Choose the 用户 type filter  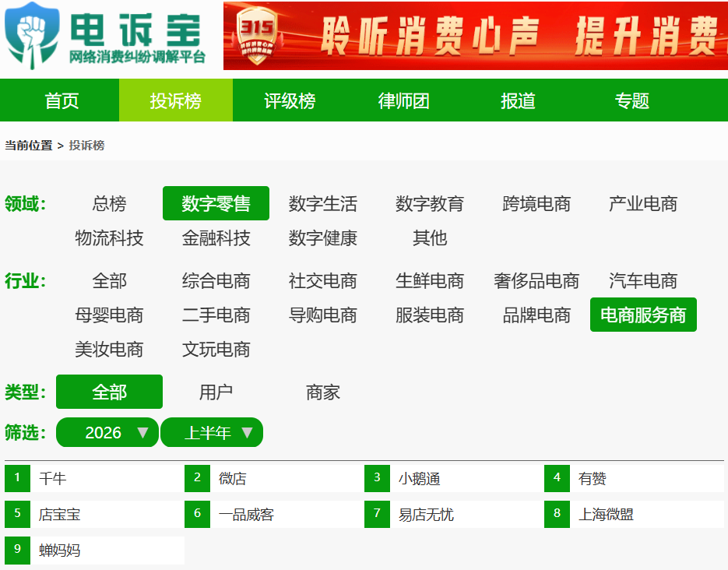[216, 392]
